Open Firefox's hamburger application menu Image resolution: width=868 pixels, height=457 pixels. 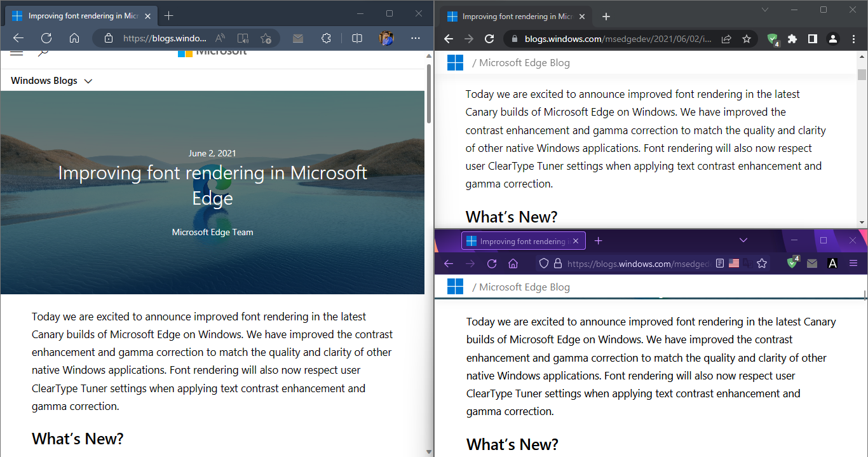(853, 263)
